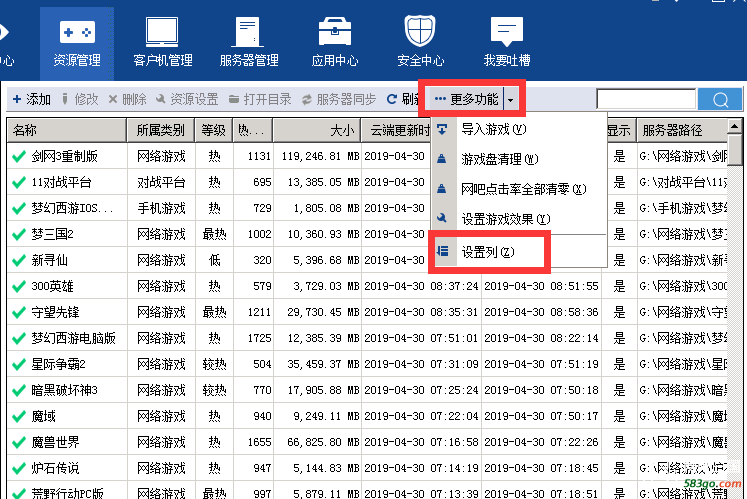Sort by the 大小 column header
Image resolution: width=747 pixels, height=499 pixels.
(x=316, y=130)
